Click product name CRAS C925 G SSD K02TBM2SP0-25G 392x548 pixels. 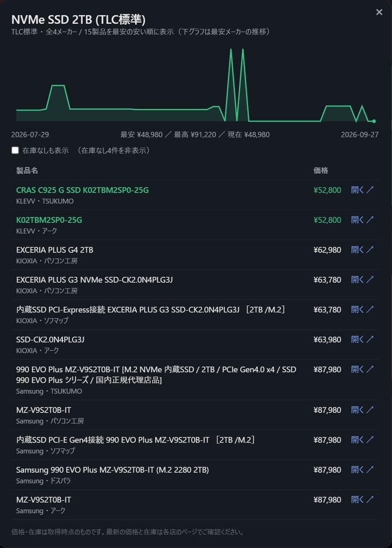click(x=83, y=190)
